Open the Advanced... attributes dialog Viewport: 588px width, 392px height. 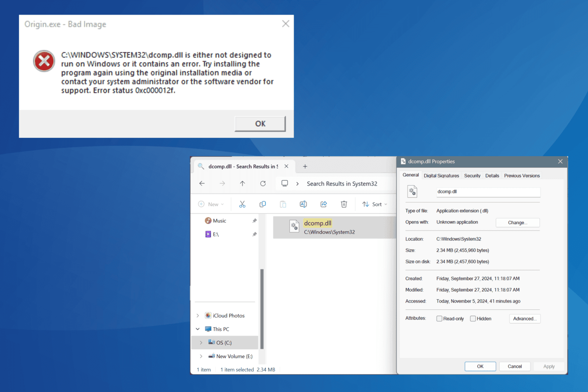[x=524, y=318]
